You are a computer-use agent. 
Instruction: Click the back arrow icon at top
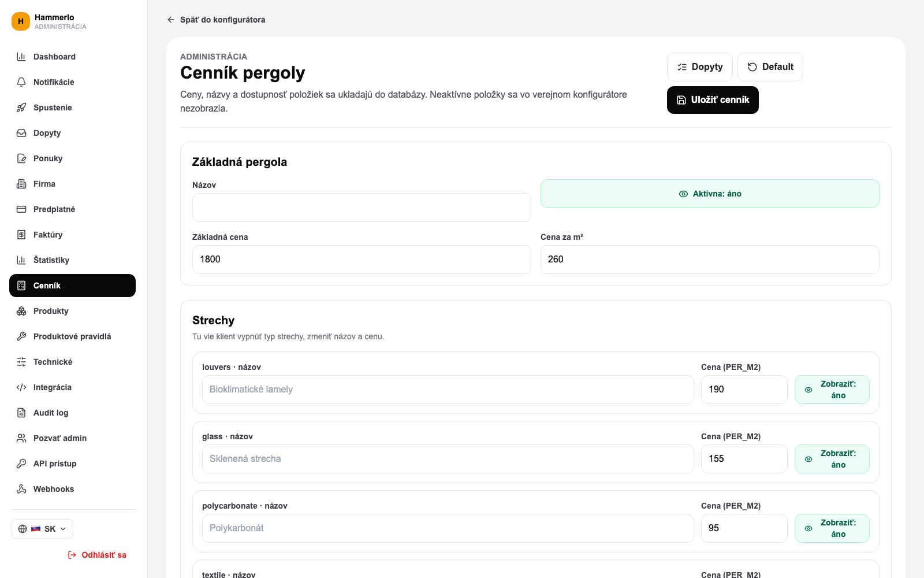tap(171, 20)
